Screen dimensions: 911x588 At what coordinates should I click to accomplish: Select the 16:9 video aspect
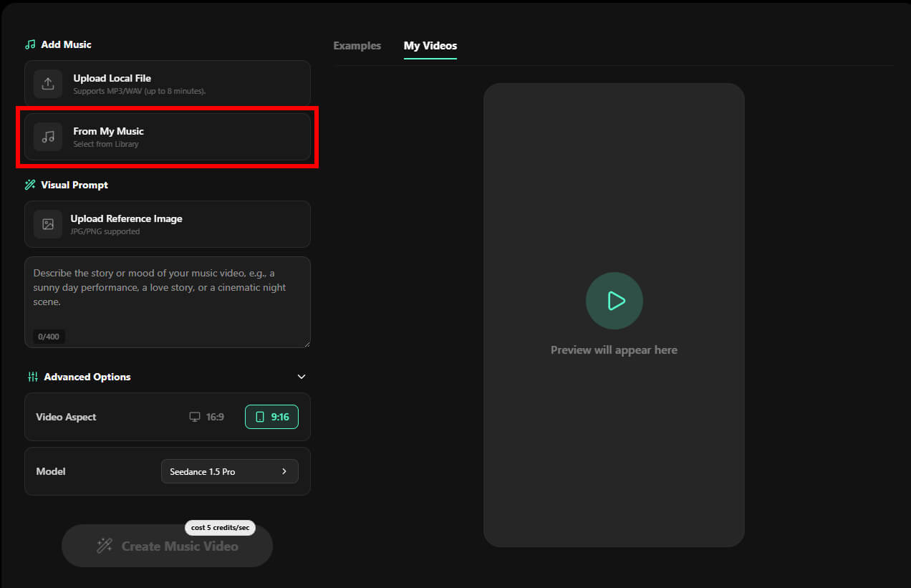click(x=207, y=417)
